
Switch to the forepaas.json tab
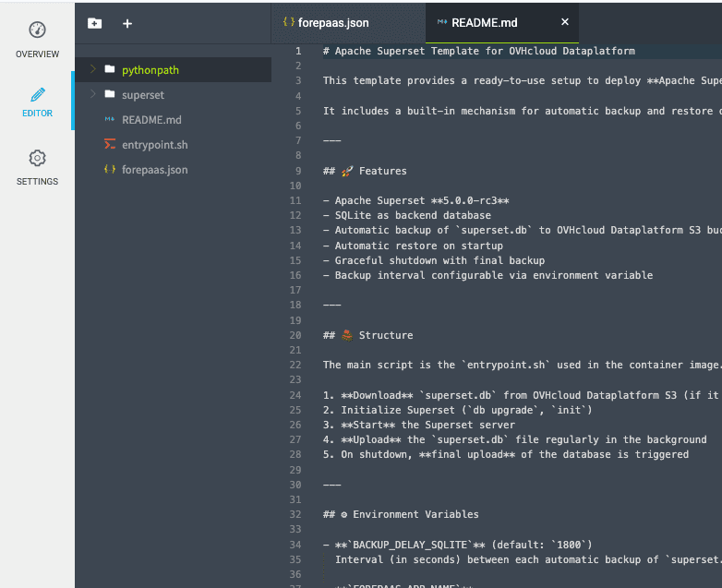click(348, 23)
